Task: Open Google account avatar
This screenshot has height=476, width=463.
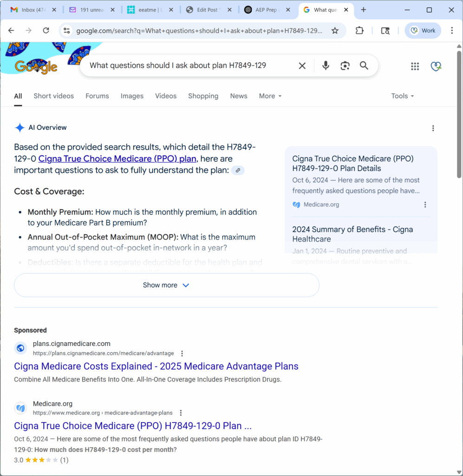Action: click(436, 66)
